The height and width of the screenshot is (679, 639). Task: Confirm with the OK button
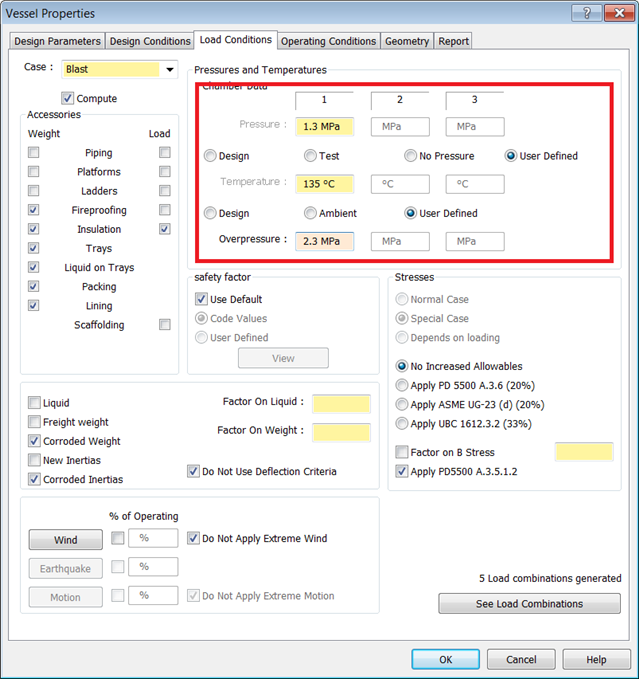(445, 659)
